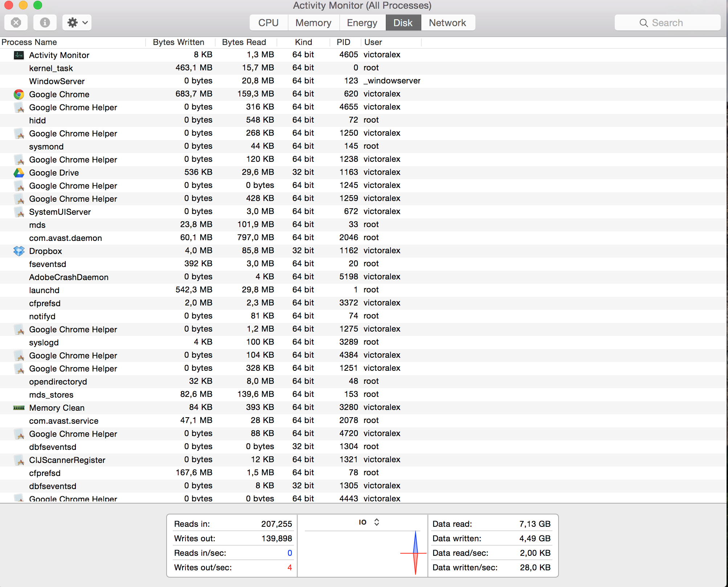Select the mds_stores process row
Viewport: 728px width, 587px height.
pos(364,395)
